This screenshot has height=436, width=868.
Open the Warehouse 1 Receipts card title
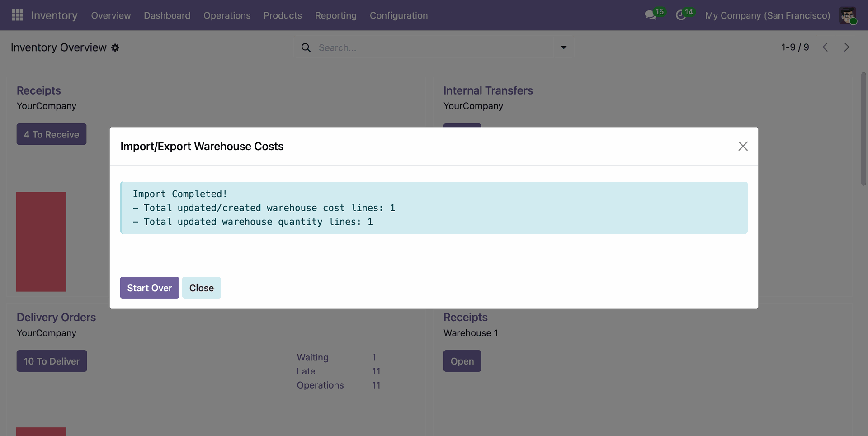tap(465, 317)
